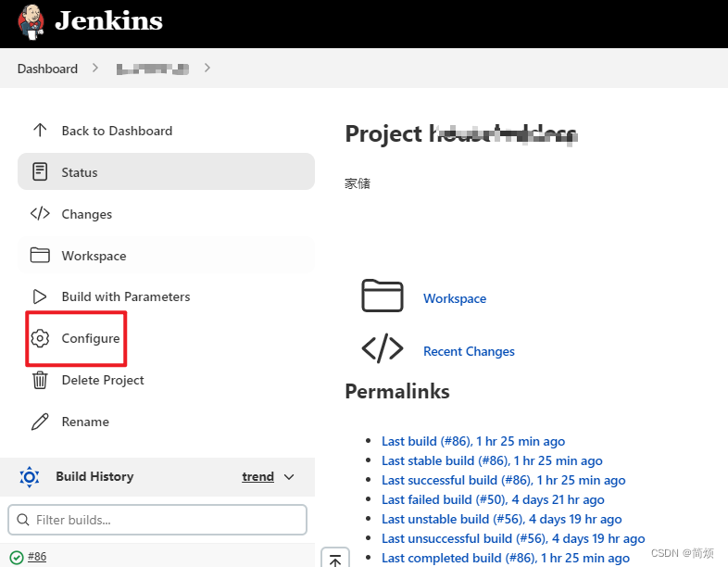This screenshot has height=567, width=728.
Task: Open build #86 in Build History
Action: (37, 557)
